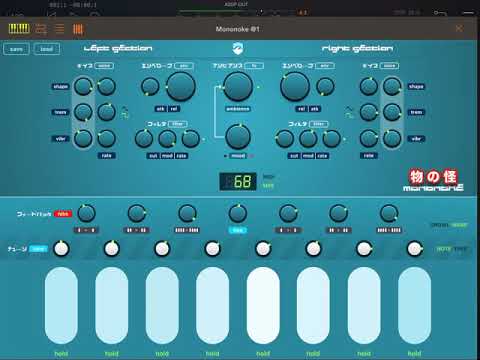The image size is (480, 360).
Task: Select the left section vibr label
Action: pos(61,138)
